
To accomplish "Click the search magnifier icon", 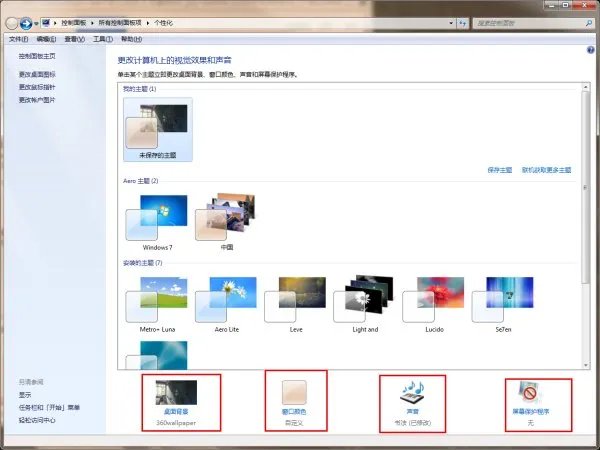I will [x=589, y=23].
